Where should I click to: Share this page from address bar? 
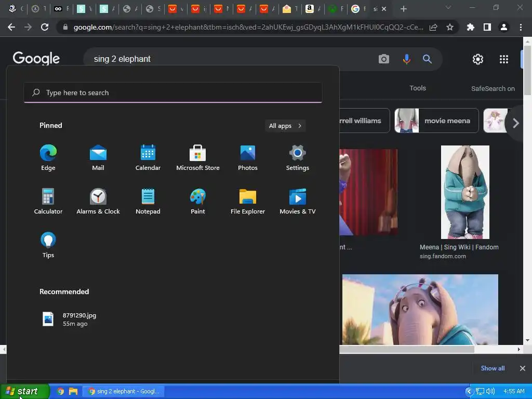[x=433, y=27]
